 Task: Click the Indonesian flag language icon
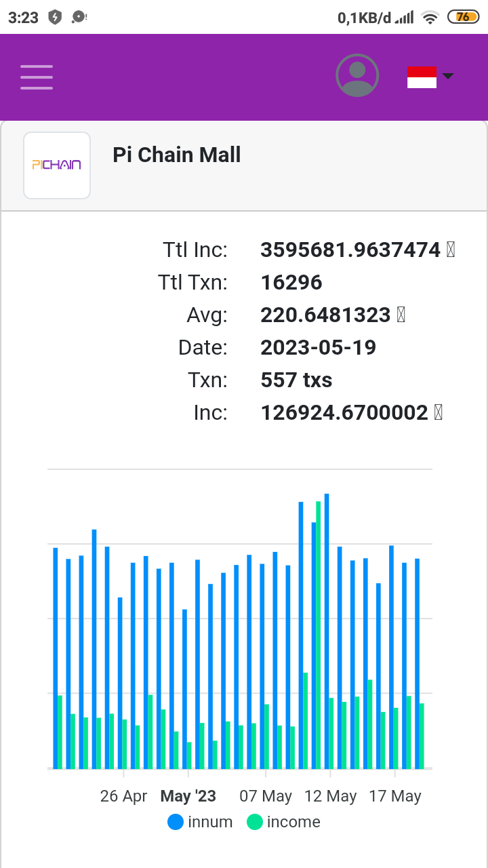(422, 77)
